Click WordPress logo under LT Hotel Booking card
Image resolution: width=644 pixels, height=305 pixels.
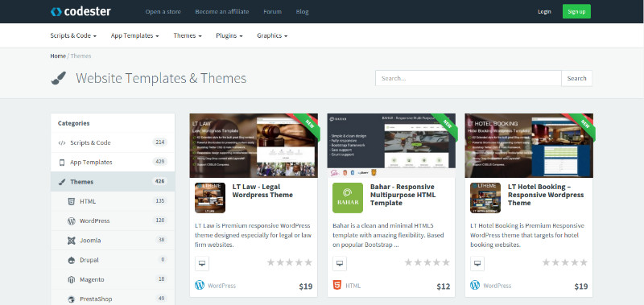[475, 285]
